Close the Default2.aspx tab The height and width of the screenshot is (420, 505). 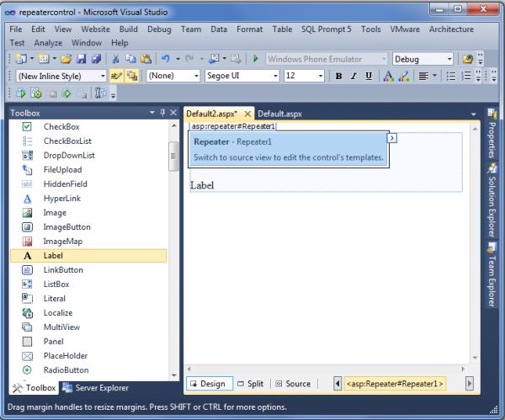coord(247,114)
